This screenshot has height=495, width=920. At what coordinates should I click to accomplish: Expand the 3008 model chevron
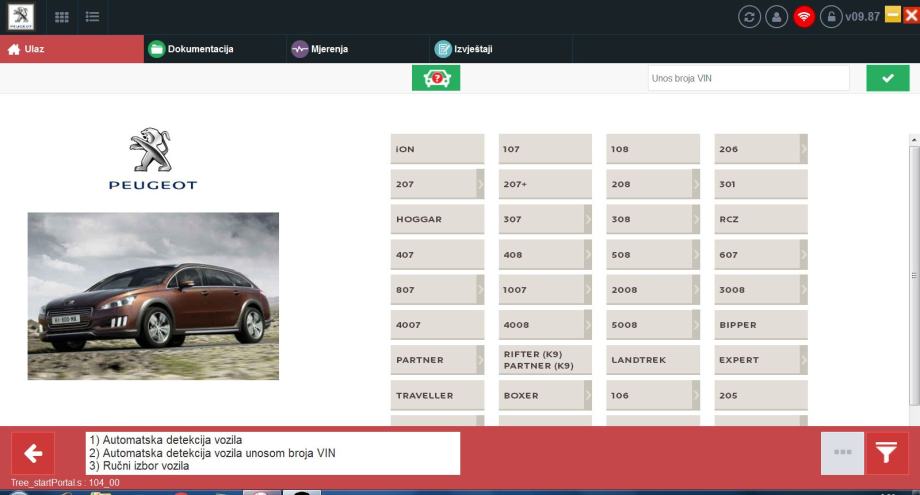coord(804,290)
